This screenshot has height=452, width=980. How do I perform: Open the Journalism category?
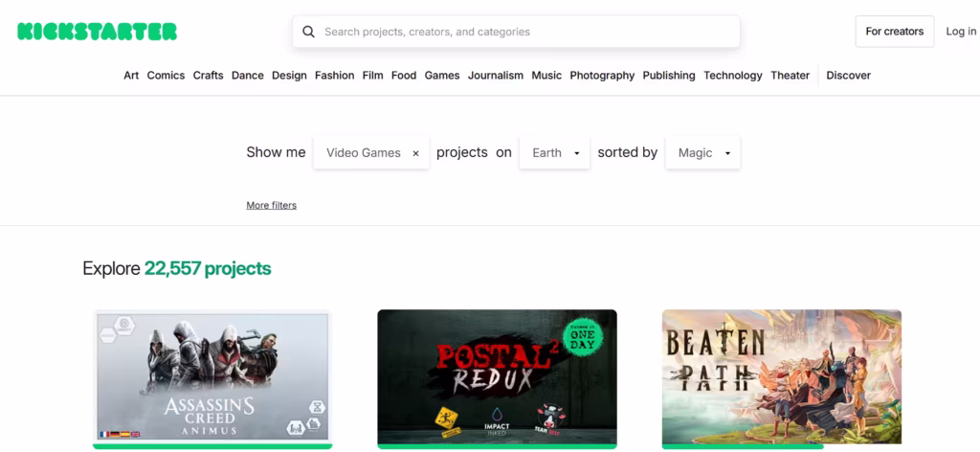(496, 75)
